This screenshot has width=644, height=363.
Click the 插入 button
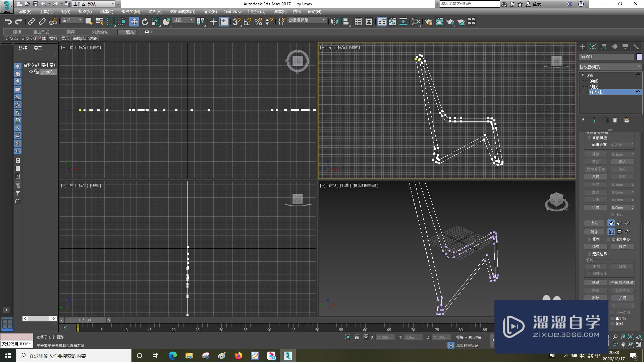click(x=622, y=162)
